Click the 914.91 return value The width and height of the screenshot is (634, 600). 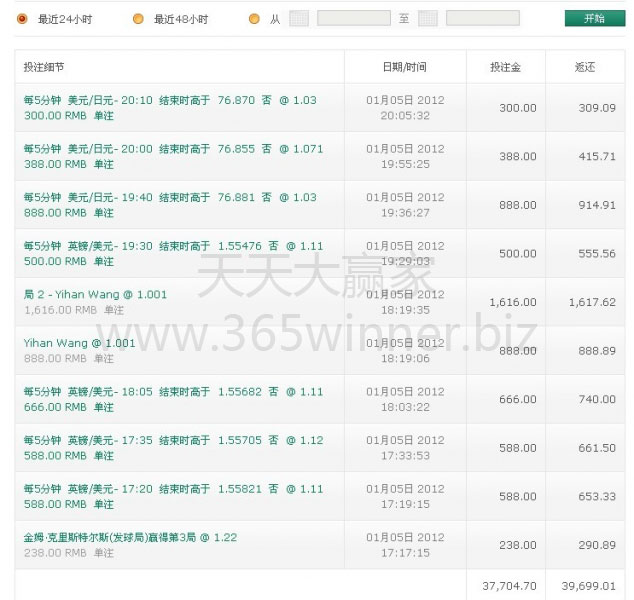[597, 205]
